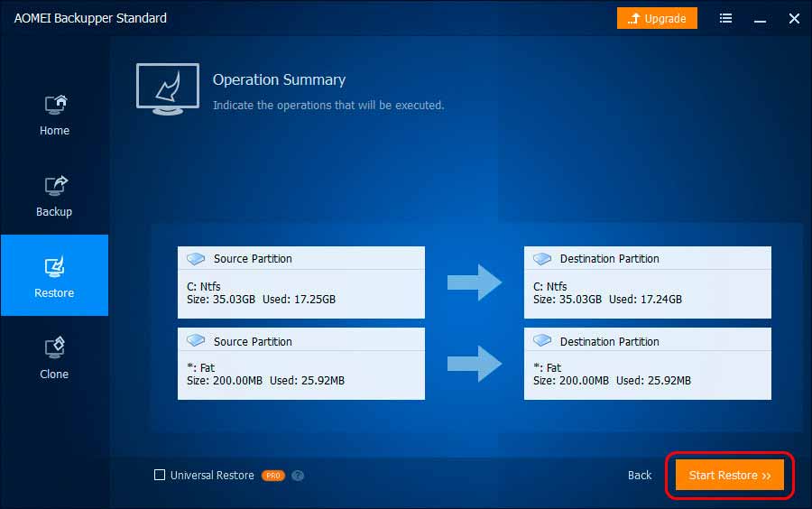Open the Clone section icon
The image size is (812, 509).
pos(54,348)
